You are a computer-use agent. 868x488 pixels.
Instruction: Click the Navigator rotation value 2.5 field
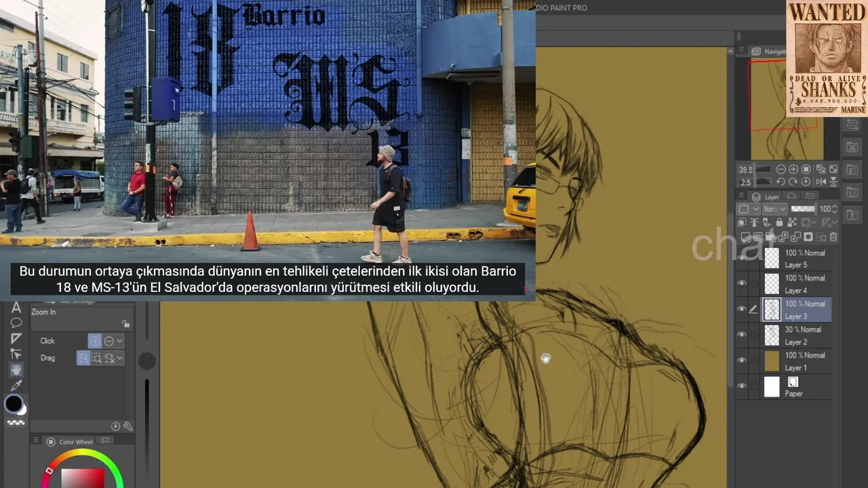746,182
